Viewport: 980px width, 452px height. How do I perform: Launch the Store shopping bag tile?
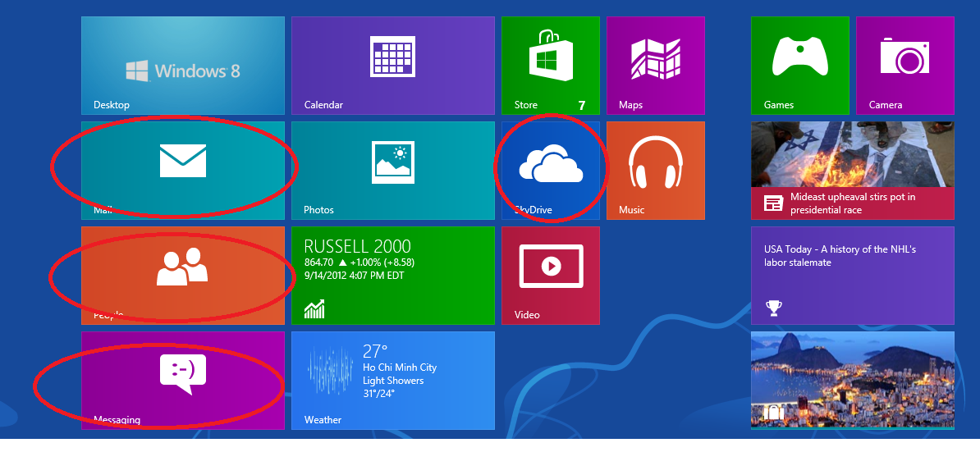[550, 66]
